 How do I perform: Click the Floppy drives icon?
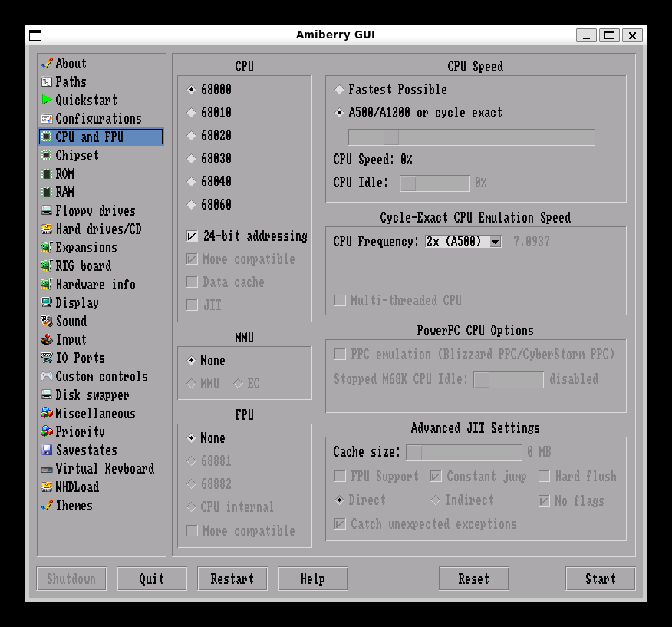(47, 210)
